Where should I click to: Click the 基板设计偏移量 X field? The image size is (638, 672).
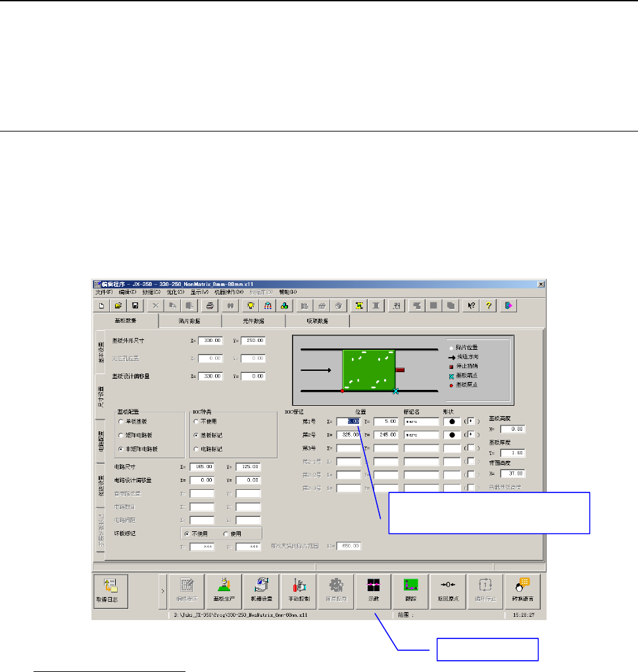(x=210, y=376)
